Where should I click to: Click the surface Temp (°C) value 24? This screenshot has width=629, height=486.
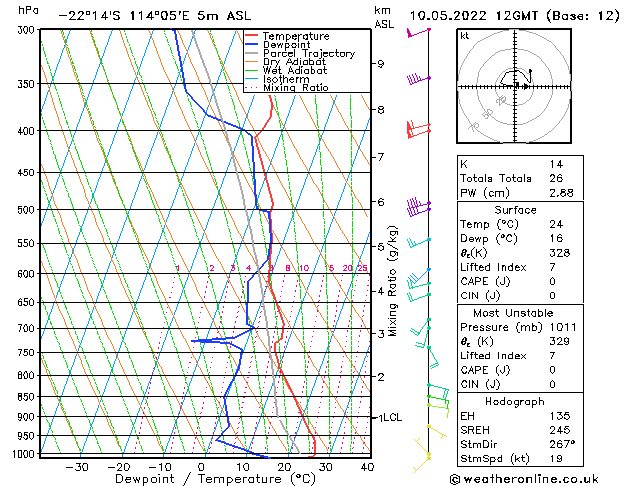[x=556, y=224]
